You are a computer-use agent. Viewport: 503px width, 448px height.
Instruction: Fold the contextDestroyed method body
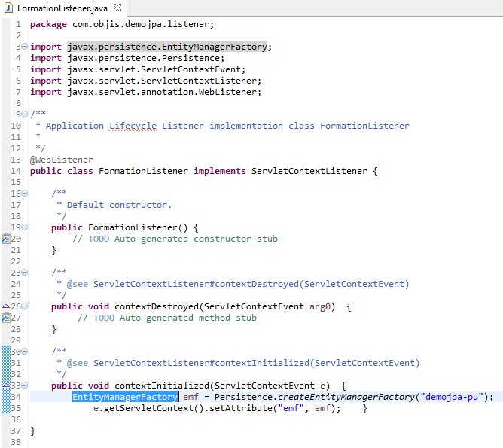pos(25,306)
